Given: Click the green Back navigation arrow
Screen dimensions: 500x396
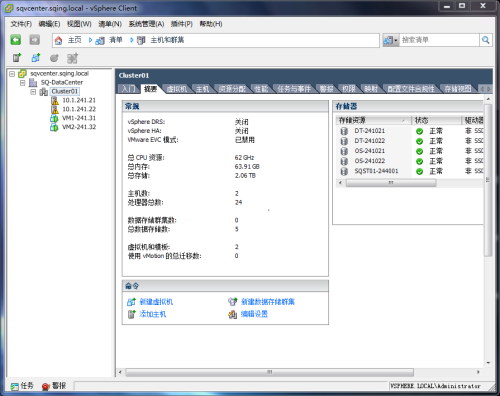Looking at the screenshot, I should [16, 40].
